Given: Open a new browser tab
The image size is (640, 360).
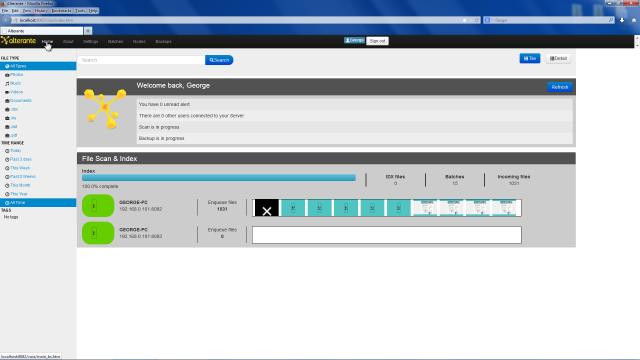Looking at the screenshot, I should (88, 31).
